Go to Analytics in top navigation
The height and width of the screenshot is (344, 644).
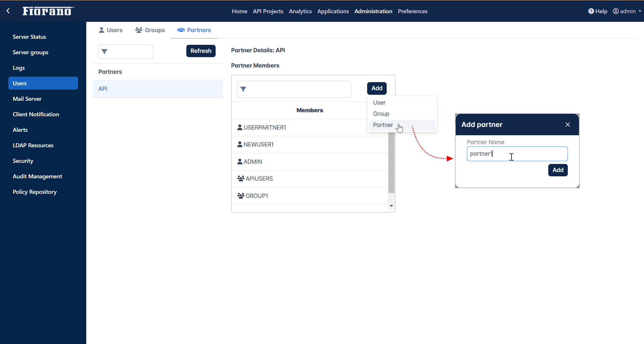(x=300, y=11)
